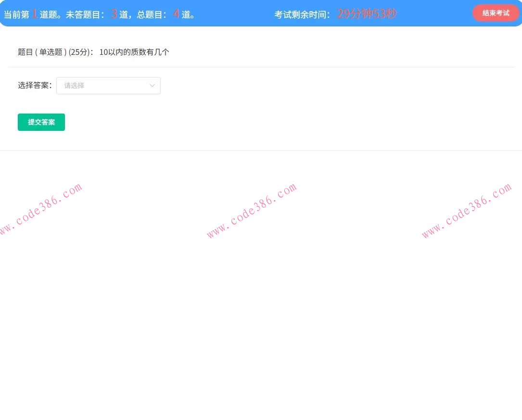This screenshot has height=420, width=522.
Task: Click the 未答题目 count number 3
Action: pos(114,14)
